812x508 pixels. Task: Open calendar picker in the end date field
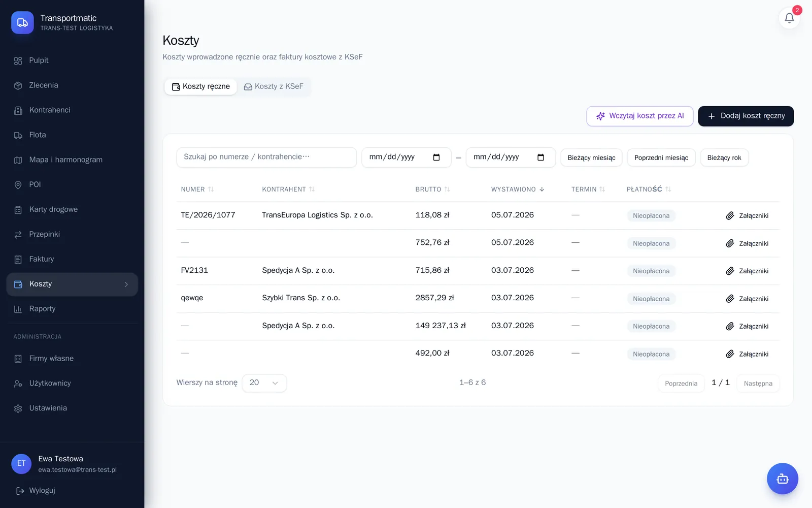coord(540,157)
